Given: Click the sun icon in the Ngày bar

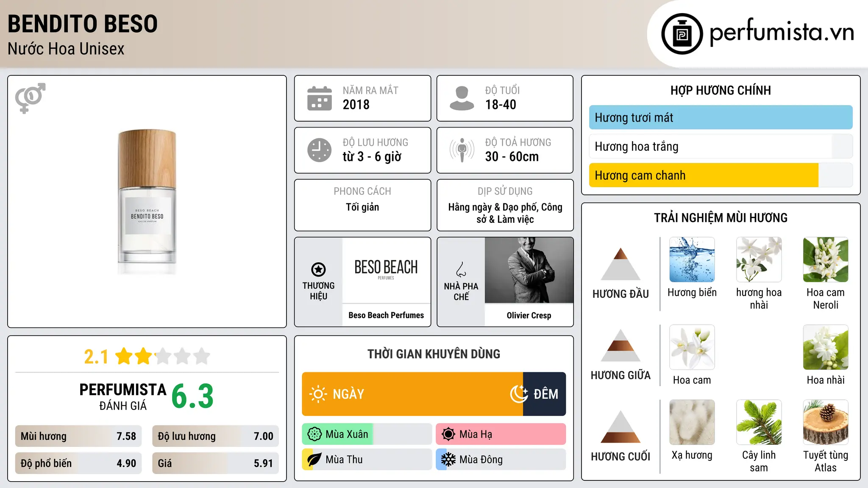Looking at the screenshot, I should tap(318, 394).
